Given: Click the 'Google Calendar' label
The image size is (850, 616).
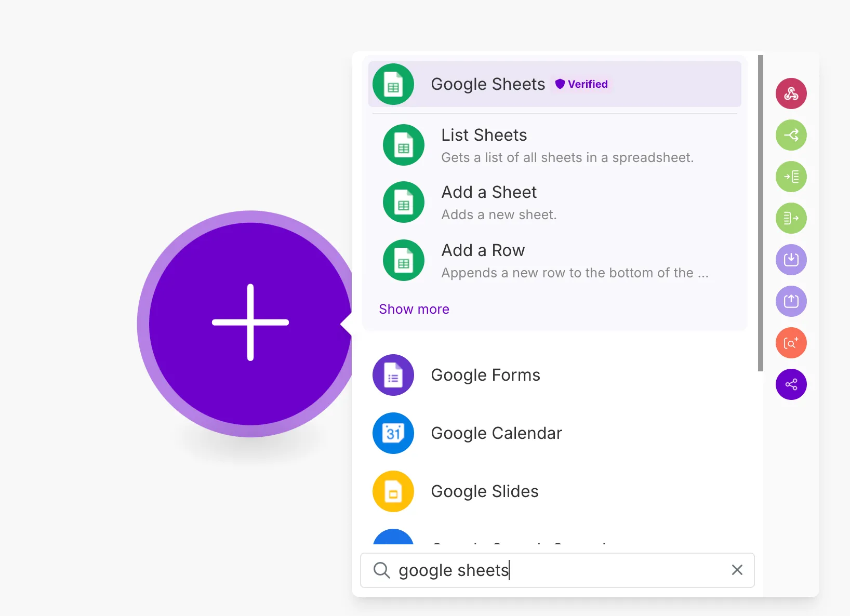Looking at the screenshot, I should pyautogui.click(x=496, y=433).
